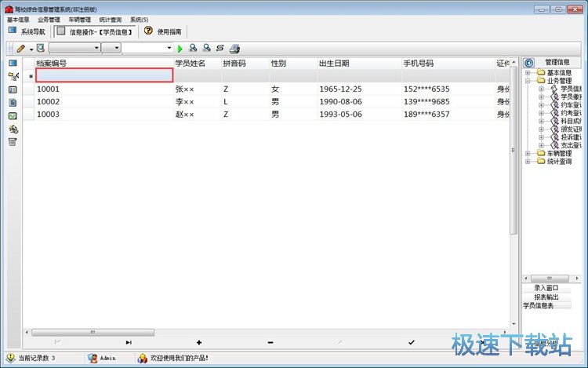Click the 报表输出 button
This screenshot has height=368, width=588.
point(546,297)
